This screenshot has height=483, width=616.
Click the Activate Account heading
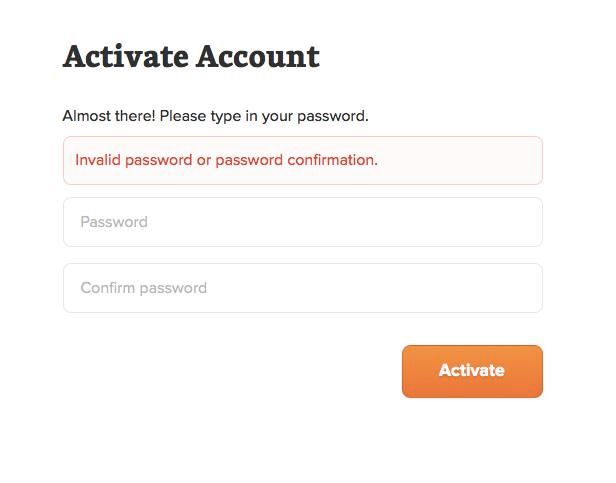(x=191, y=57)
